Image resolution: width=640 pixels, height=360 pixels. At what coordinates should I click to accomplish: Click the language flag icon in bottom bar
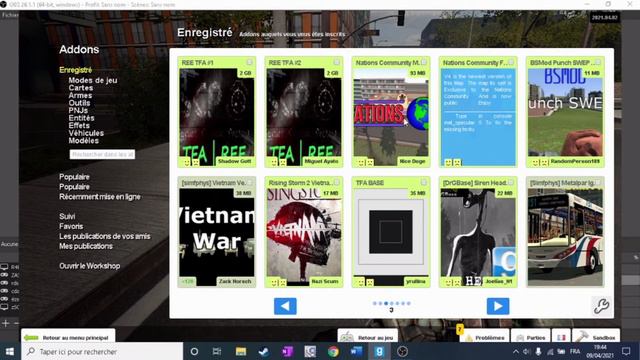[561, 337]
